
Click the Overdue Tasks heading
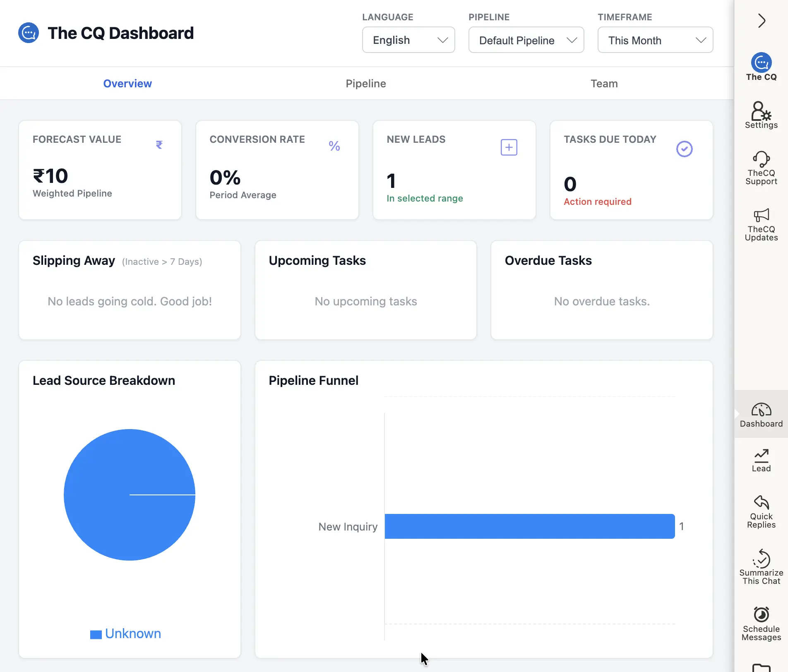(x=548, y=261)
